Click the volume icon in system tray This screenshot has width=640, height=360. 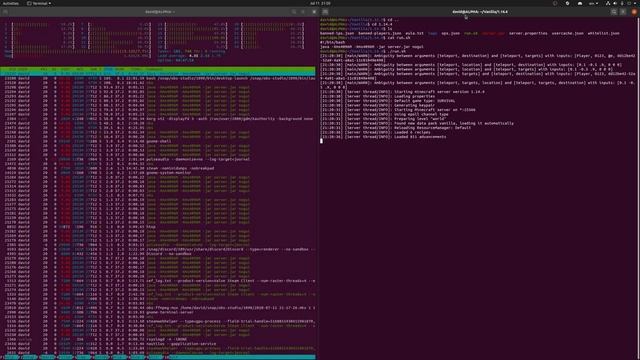pyautogui.click(x=615, y=3)
